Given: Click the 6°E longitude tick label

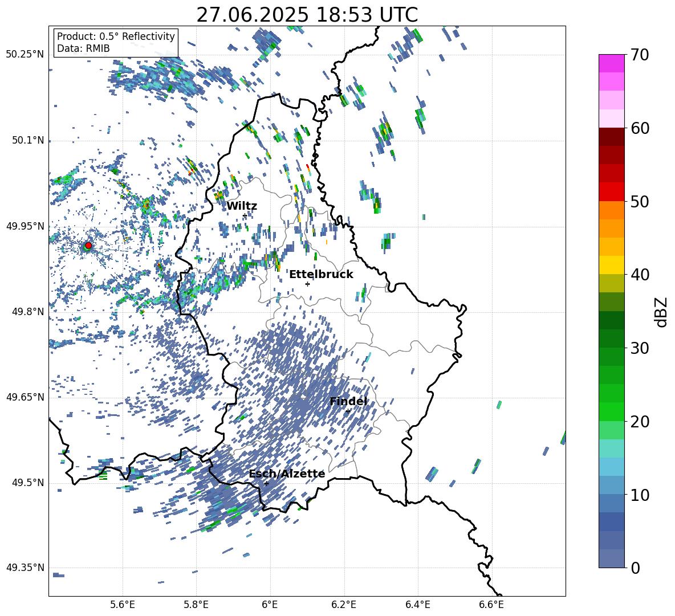Looking at the screenshot, I should point(270,605).
